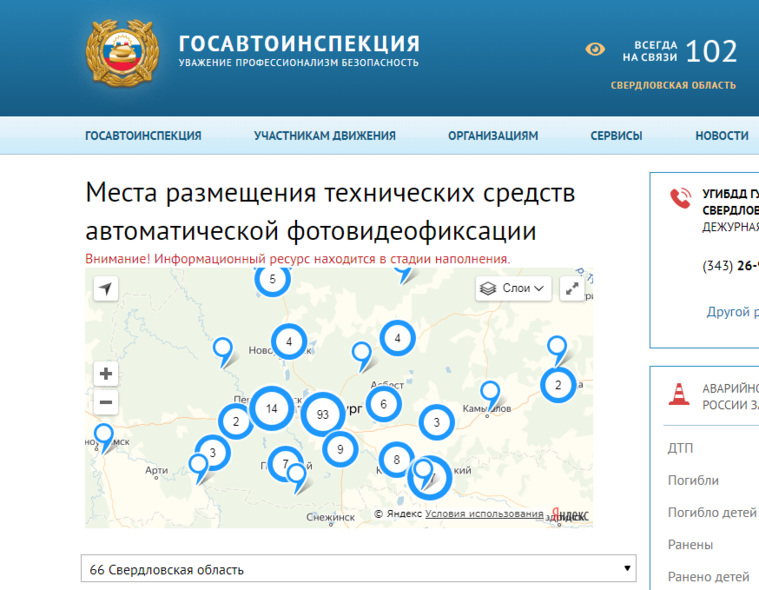Screen dimensions: 759x590
Task: Zoom out the map with minus button
Action: (106, 402)
